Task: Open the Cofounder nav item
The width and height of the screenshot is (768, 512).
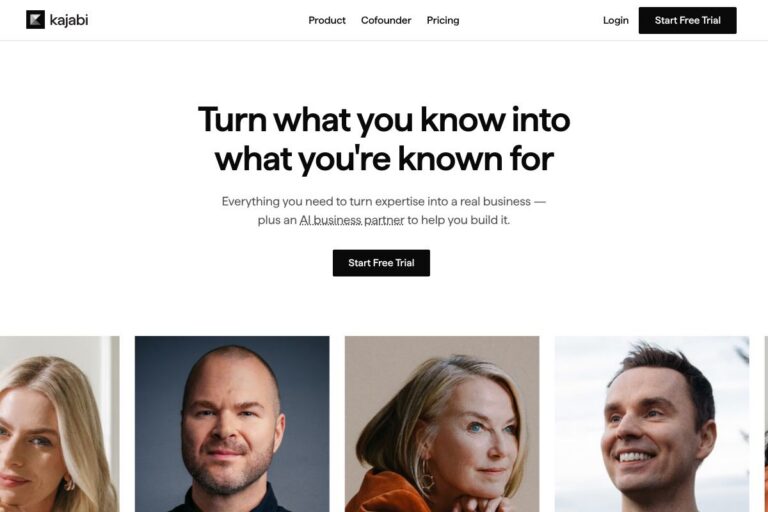Action: (x=386, y=20)
